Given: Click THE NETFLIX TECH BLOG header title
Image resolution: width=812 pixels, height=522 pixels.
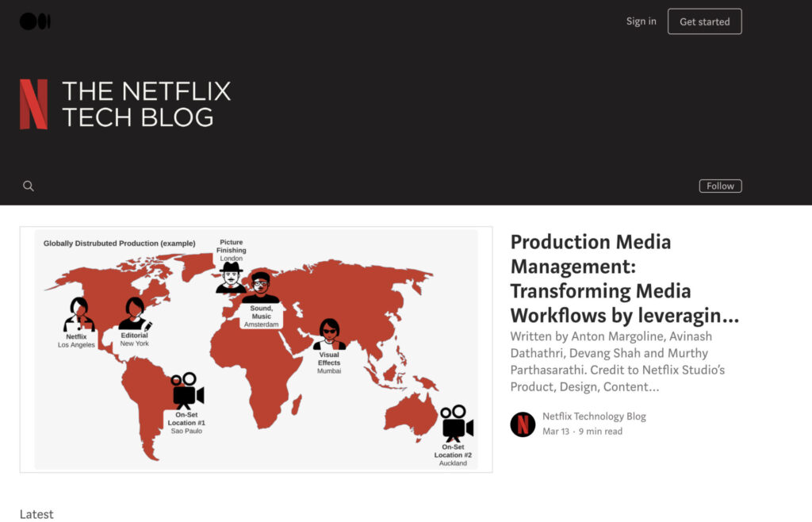Looking at the screenshot, I should (146, 104).
